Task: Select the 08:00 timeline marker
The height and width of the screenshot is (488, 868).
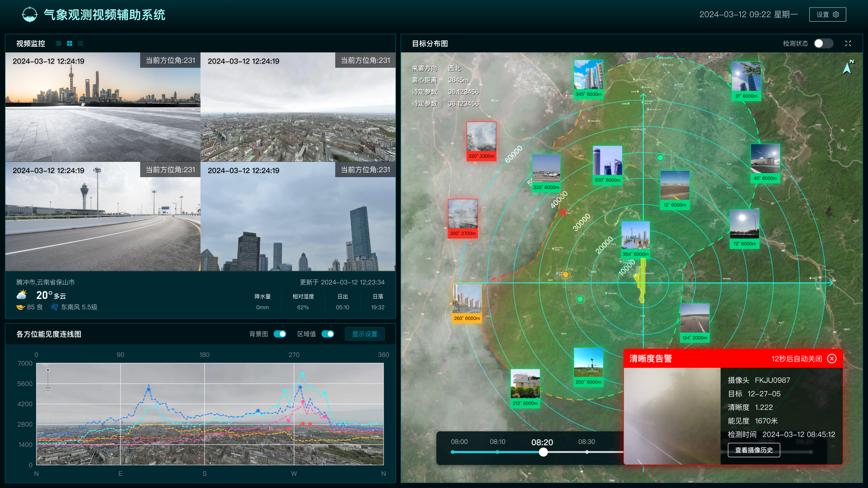Action: [453, 452]
